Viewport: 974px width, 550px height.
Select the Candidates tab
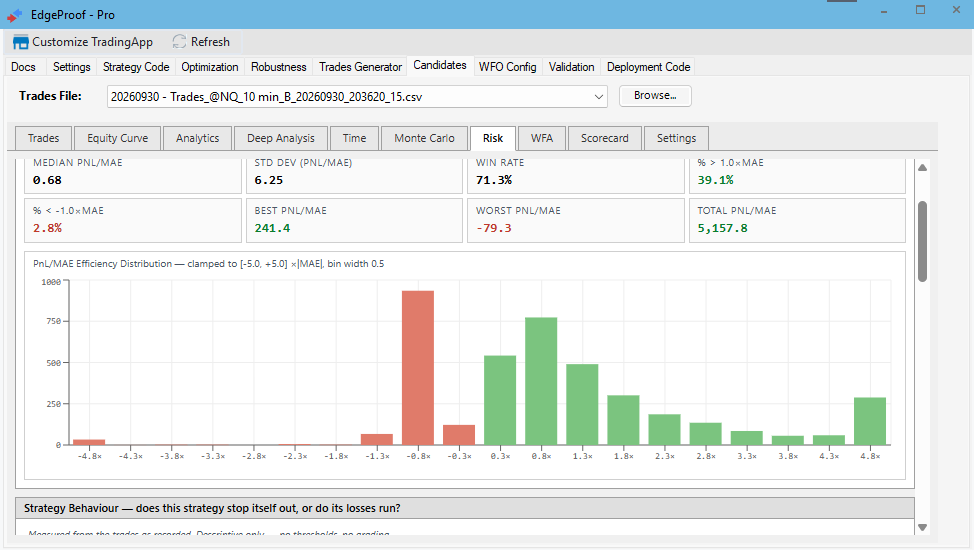[440, 65]
